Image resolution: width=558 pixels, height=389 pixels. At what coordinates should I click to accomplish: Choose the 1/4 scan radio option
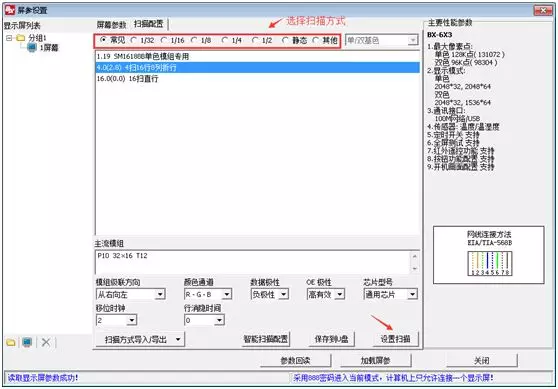coord(225,40)
